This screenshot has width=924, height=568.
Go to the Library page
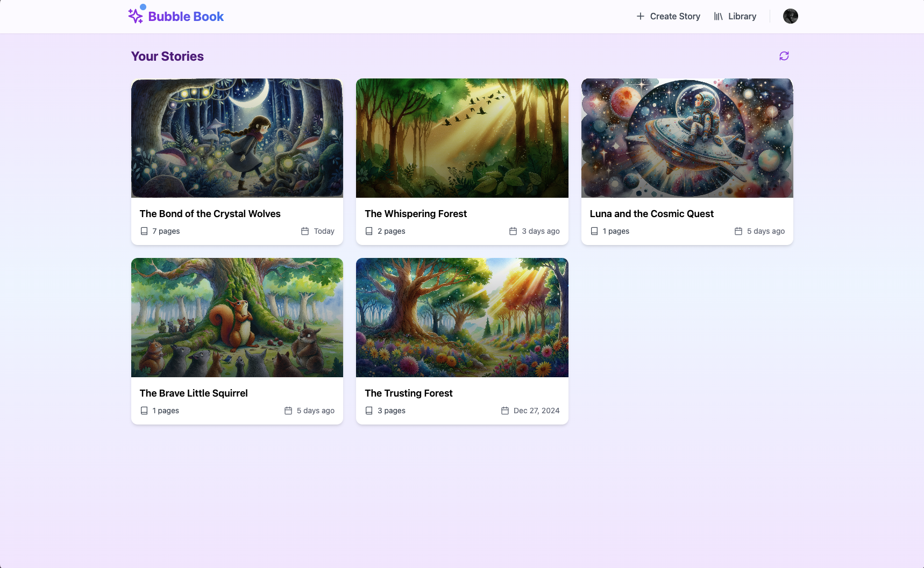tap(735, 16)
